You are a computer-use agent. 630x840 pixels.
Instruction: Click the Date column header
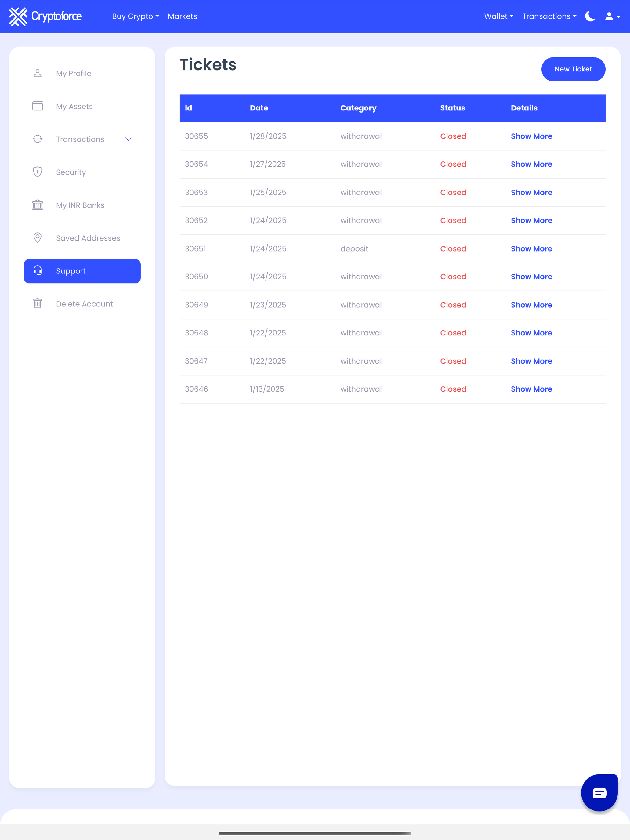(x=259, y=108)
